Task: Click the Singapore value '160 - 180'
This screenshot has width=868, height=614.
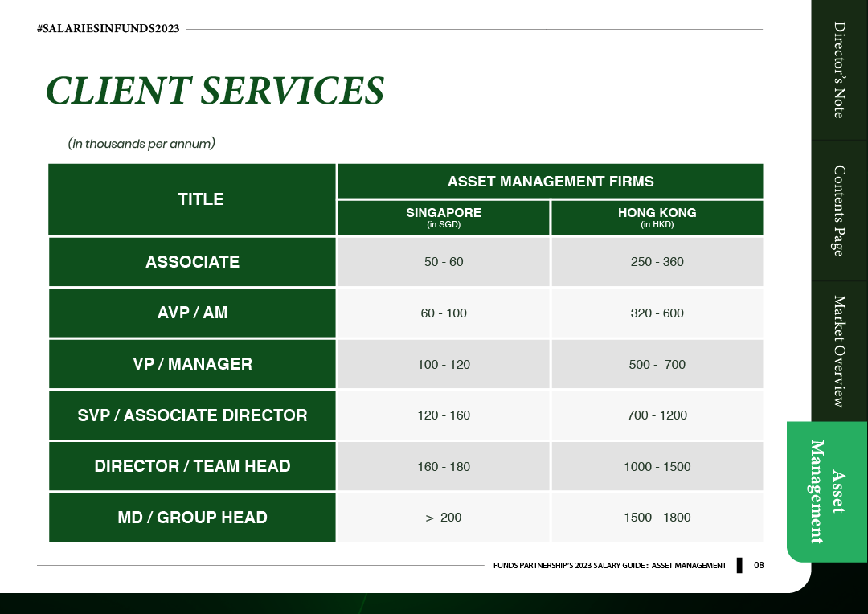Action: point(444,466)
